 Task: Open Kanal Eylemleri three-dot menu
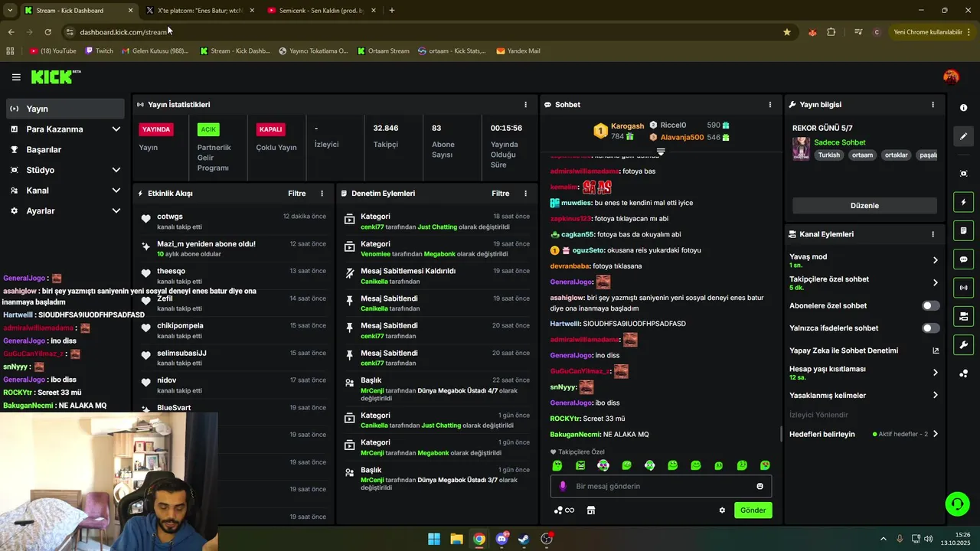[x=933, y=234]
